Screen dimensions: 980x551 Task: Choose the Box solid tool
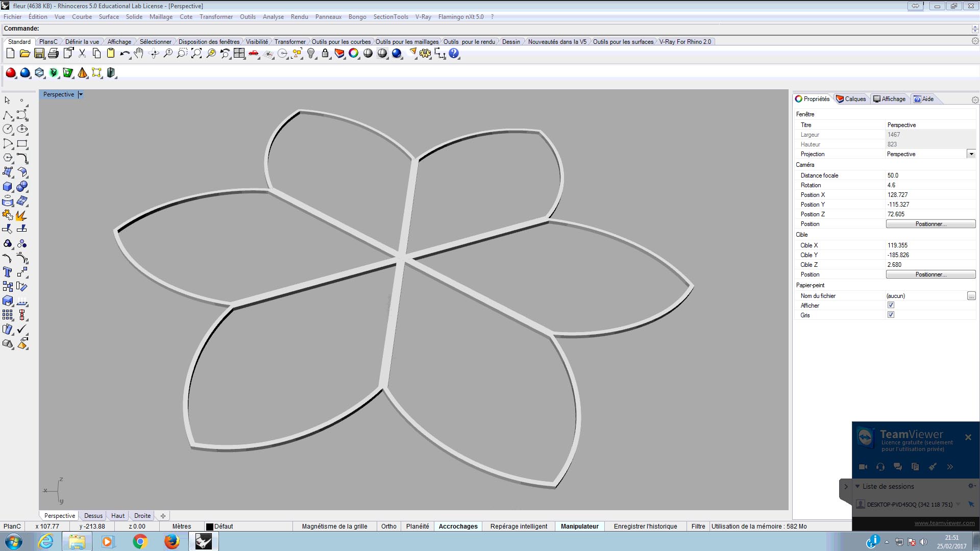click(8, 187)
